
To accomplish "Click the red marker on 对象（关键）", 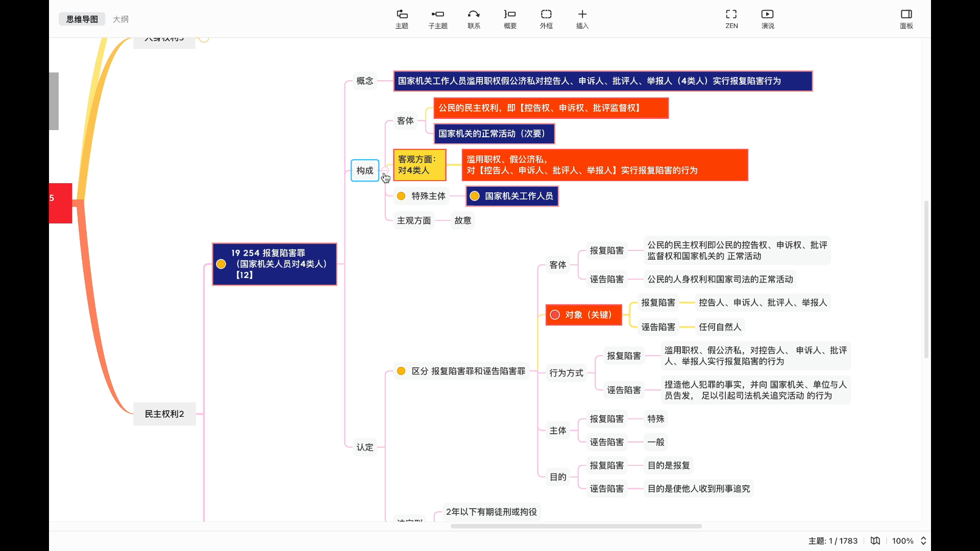I will [555, 315].
